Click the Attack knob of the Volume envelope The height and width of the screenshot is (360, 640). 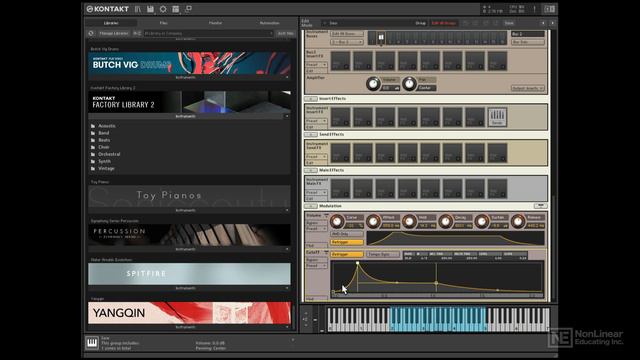tap(373, 221)
